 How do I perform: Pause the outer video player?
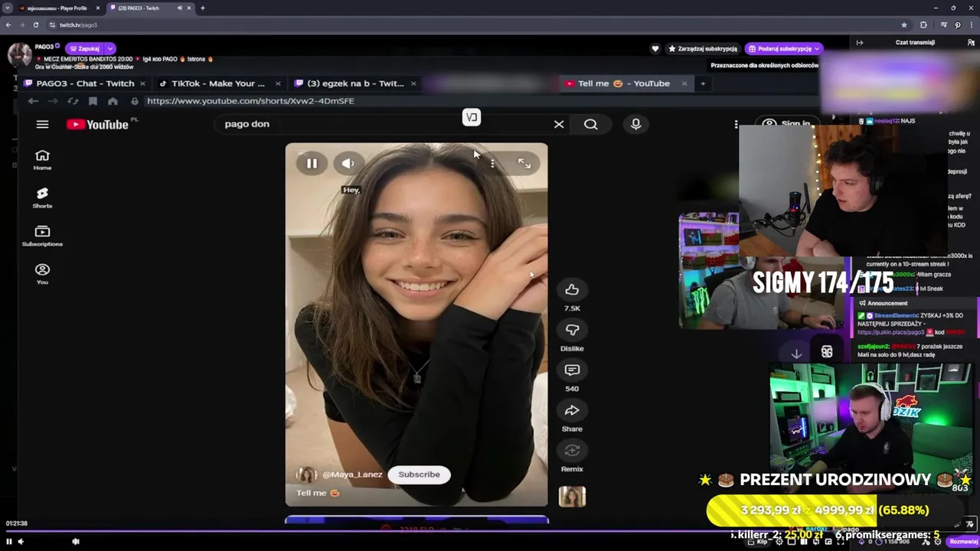pyautogui.click(x=9, y=541)
